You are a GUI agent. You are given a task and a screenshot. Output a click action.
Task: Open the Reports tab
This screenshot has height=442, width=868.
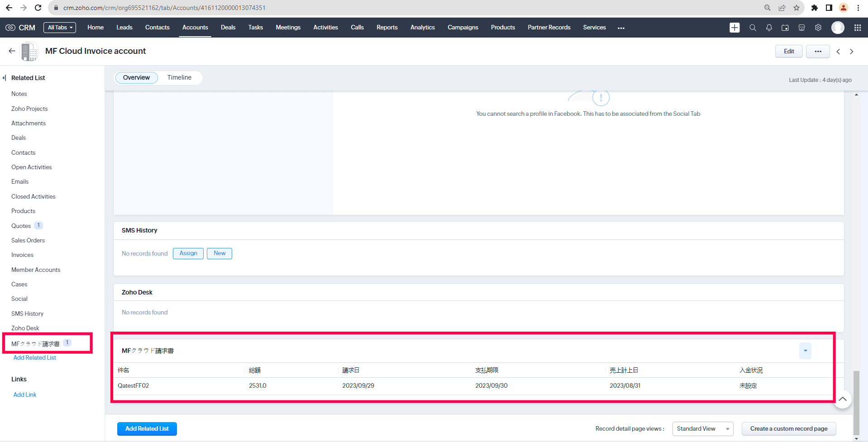pyautogui.click(x=387, y=28)
